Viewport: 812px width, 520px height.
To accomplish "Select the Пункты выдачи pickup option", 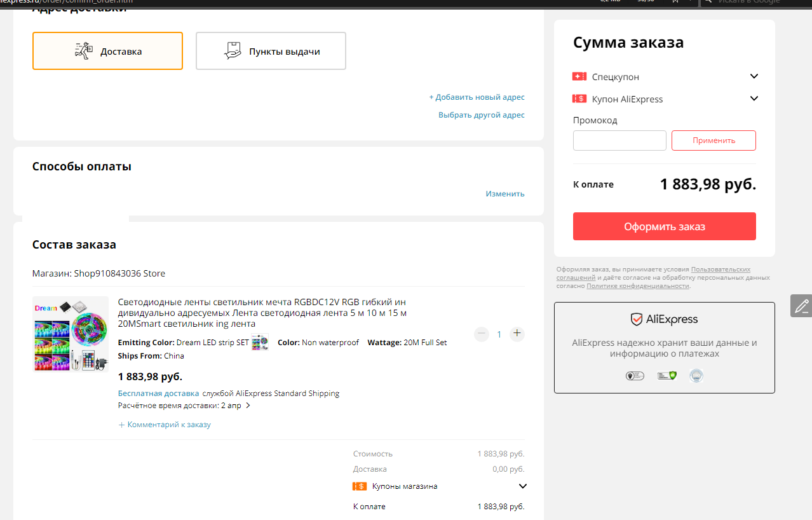I will coord(271,51).
